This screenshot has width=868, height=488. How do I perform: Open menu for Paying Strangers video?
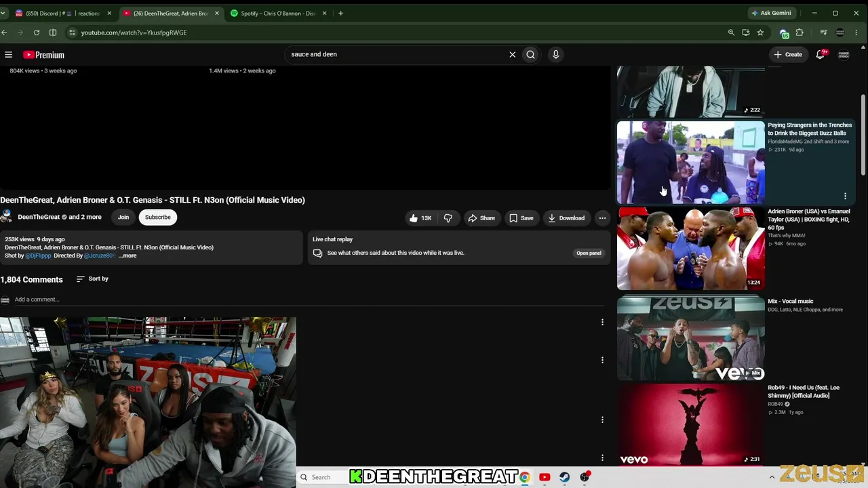coord(845,197)
